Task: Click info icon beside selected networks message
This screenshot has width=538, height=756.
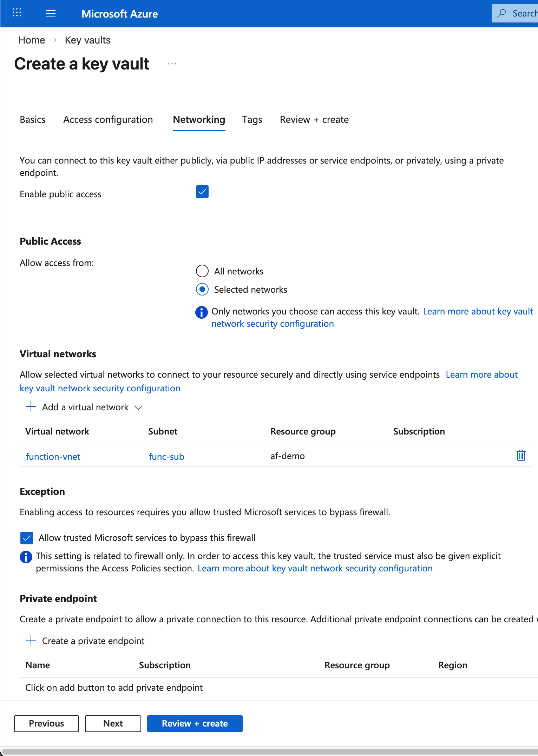Action: pyautogui.click(x=202, y=312)
